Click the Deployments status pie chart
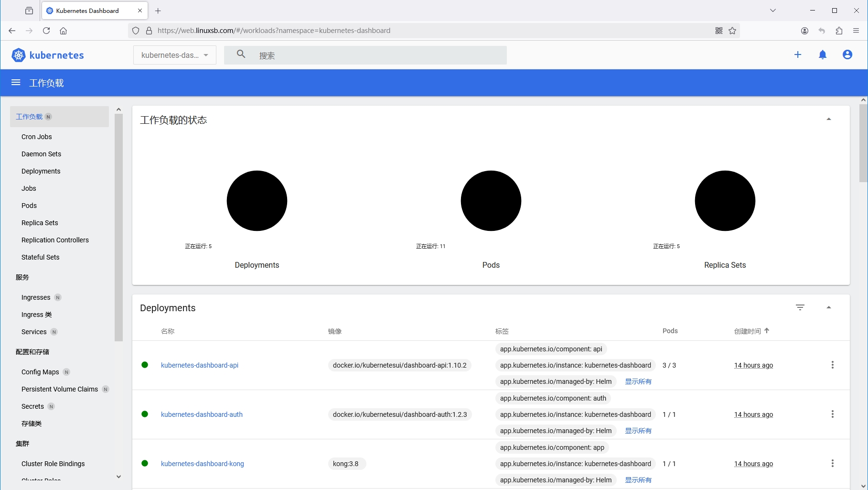The width and height of the screenshot is (868, 490). click(x=257, y=201)
